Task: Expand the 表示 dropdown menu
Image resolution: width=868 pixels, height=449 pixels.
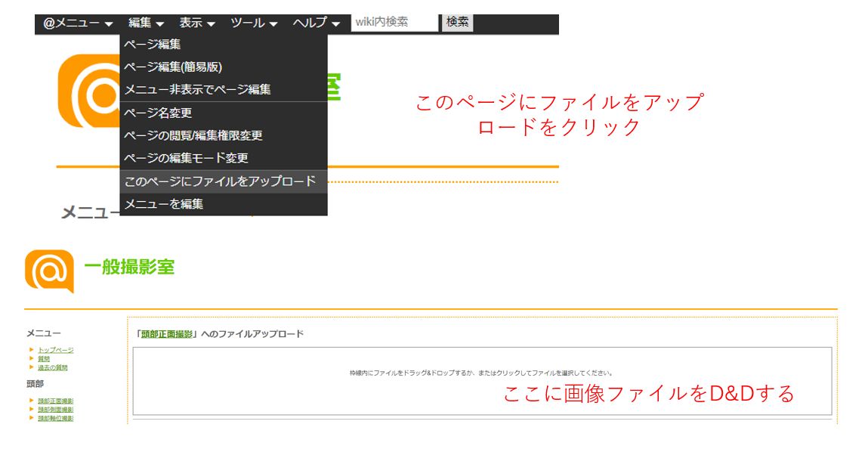Action: tap(196, 23)
